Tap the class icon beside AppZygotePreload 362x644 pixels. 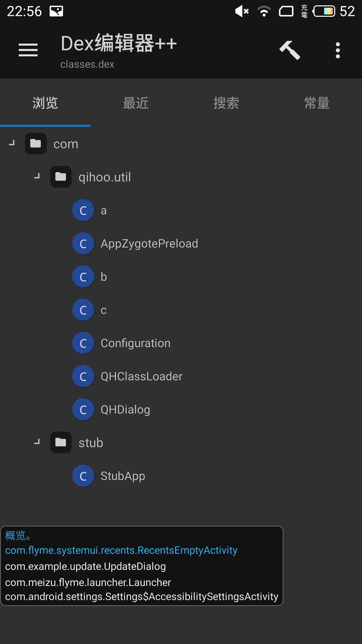point(83,244)
